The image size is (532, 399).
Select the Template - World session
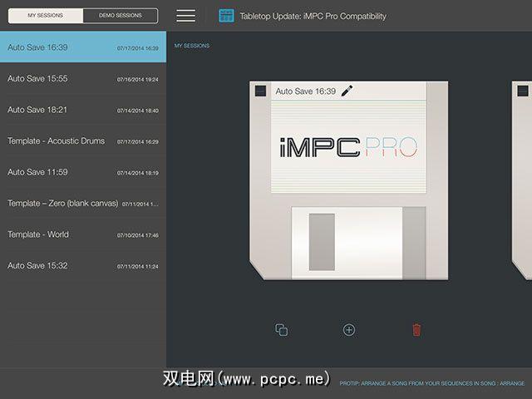coord(83,234)
